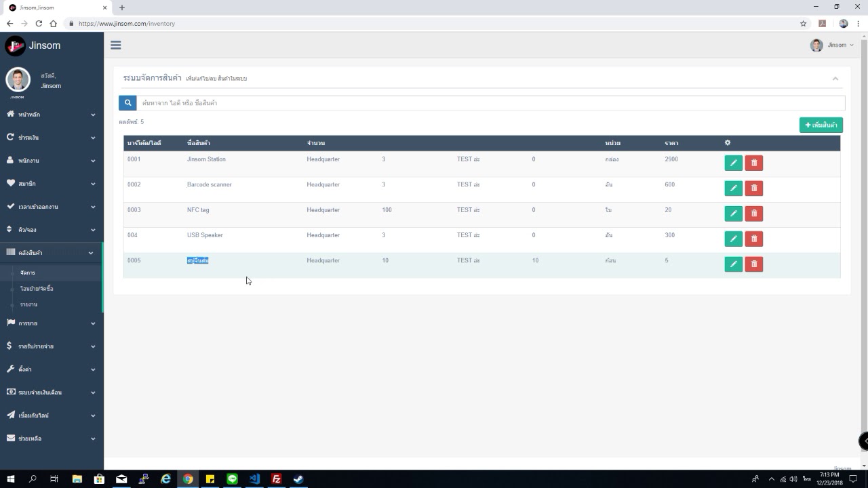Image resolution: width=868 pixels, height=488 pixels.
Task: Edit the USB Speaker product
Action: click(x=733, y=239)
